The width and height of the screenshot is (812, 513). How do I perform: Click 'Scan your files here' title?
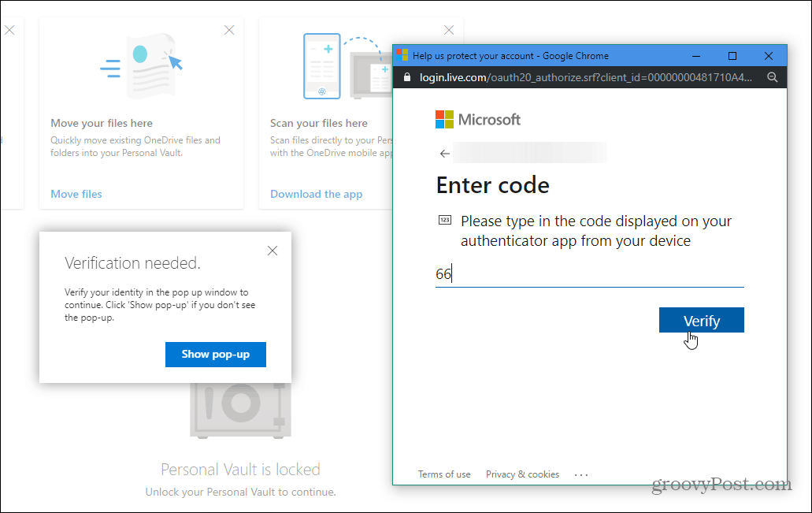pos(318,124)
